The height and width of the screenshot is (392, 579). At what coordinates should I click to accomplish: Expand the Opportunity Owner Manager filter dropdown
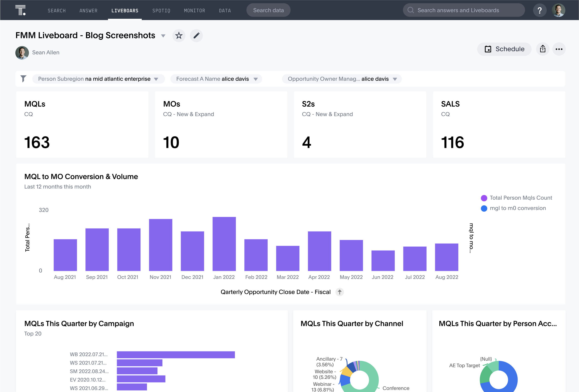pos(395,79)
